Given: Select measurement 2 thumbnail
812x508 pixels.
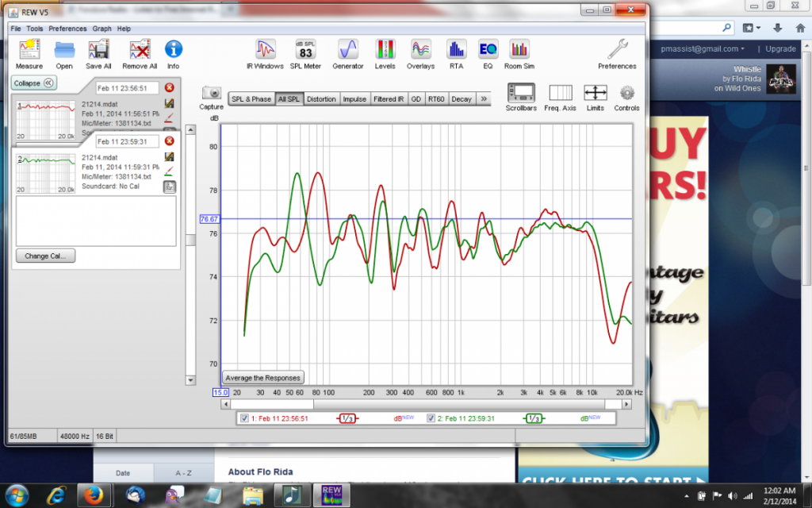Looking at the screenshot, I should (x=45, y=173).
